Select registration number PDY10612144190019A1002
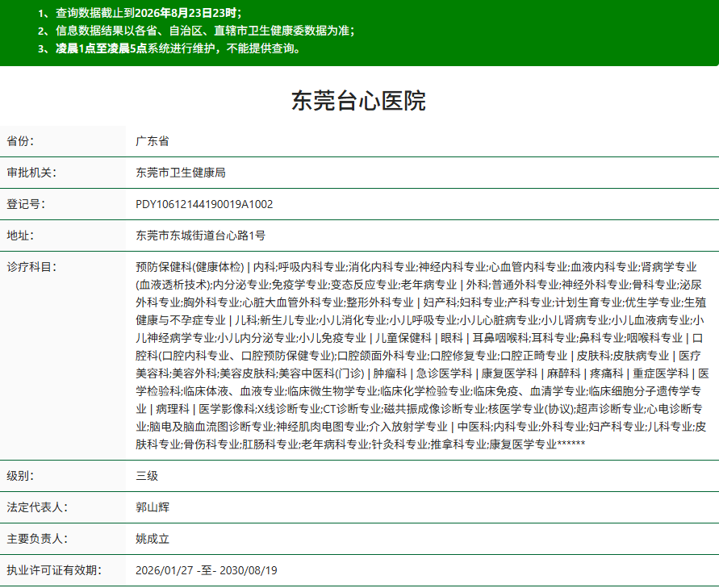Screen dimensions: 719x588 pyautogui.click(x=204, y=204)
